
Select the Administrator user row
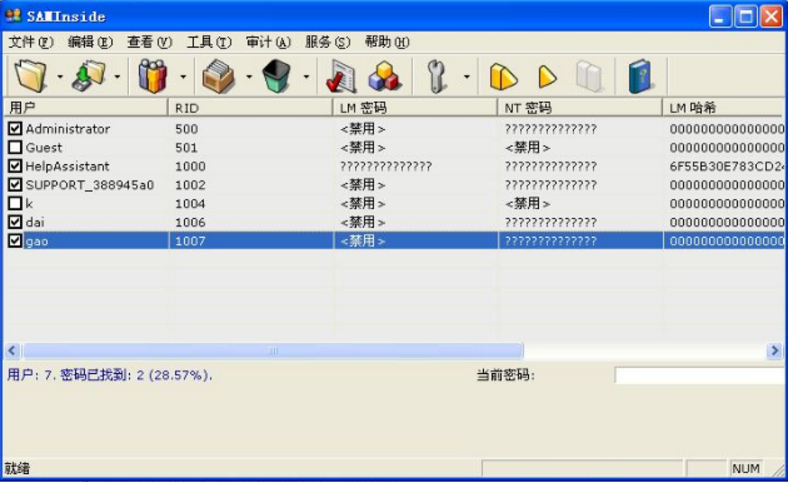click(x=394, y=128)
